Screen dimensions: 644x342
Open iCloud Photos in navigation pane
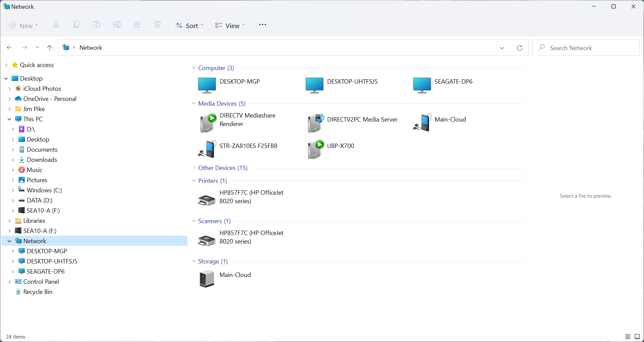(x=42, y=88)
